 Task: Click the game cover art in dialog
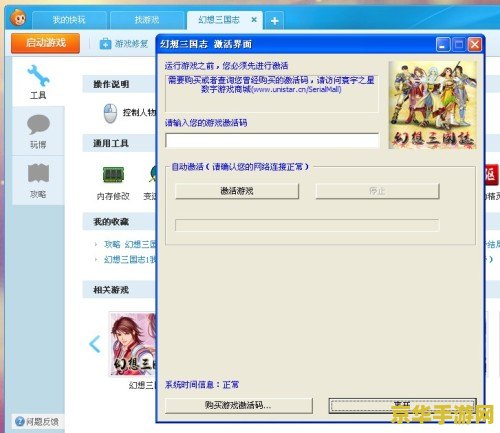pyautogui.click(x=433, y=104)
